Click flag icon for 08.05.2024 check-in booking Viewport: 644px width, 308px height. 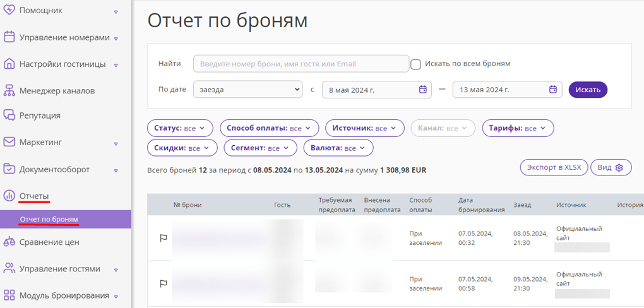pyautogui.click(x=164, y=238)
